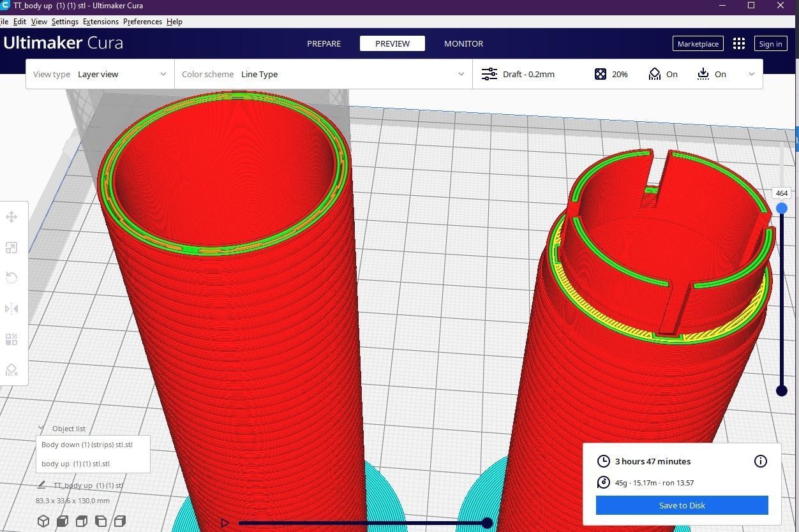
Task: Click the 45g · 15.17m material usage text
Action: point(654,483)
